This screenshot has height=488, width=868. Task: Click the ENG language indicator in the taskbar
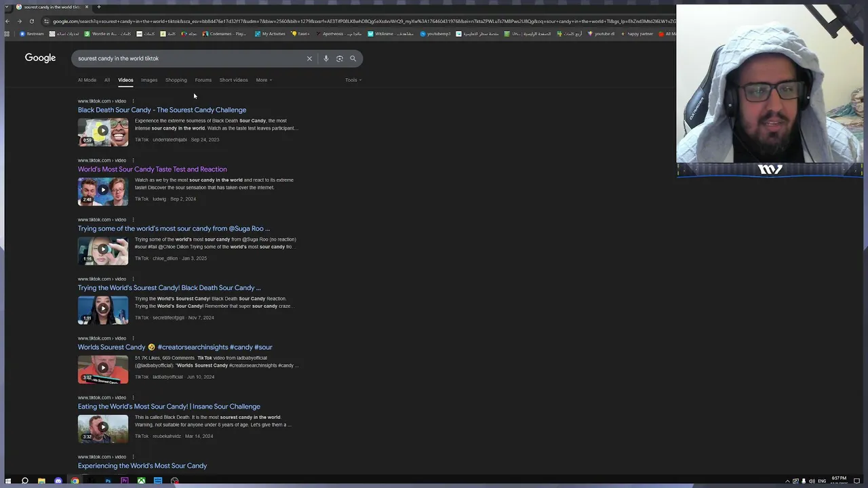pos(822,481)
